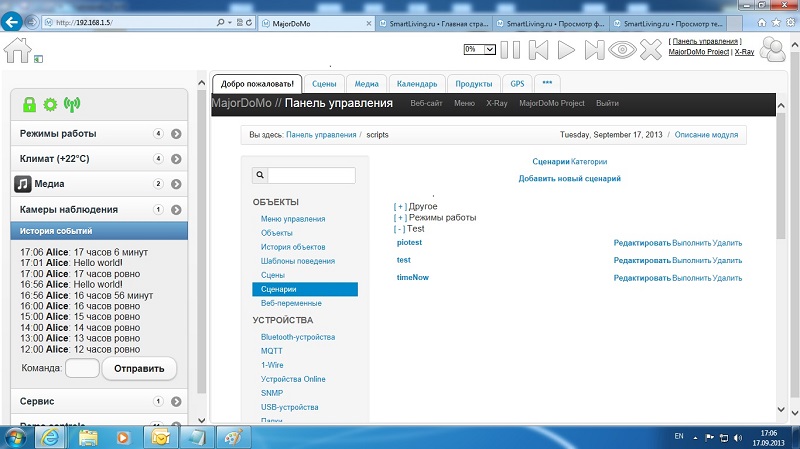Image resolution: width=800 pixels, height=449 pixels.
Task: Skip to the previous track icon
Action: [x=538, y=49]
